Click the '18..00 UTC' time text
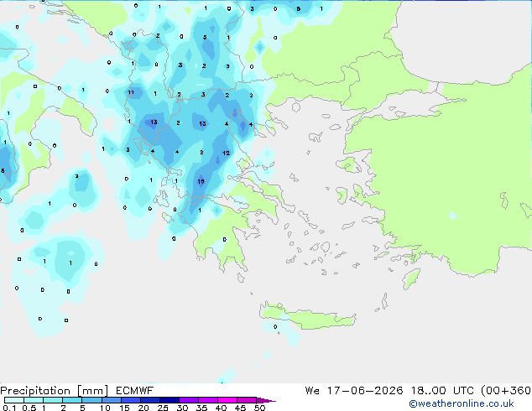532x411 pixels. click(x=442, y=391)
